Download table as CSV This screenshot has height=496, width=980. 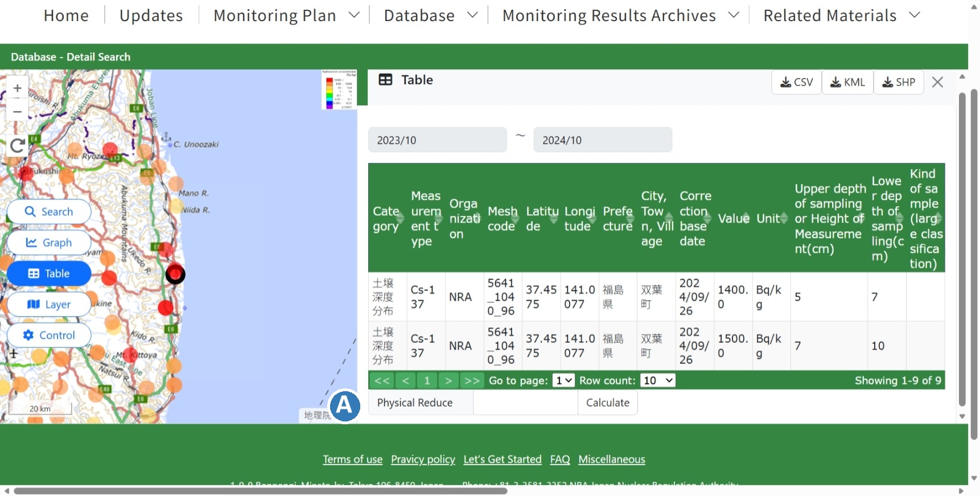(x=796, y=82)
